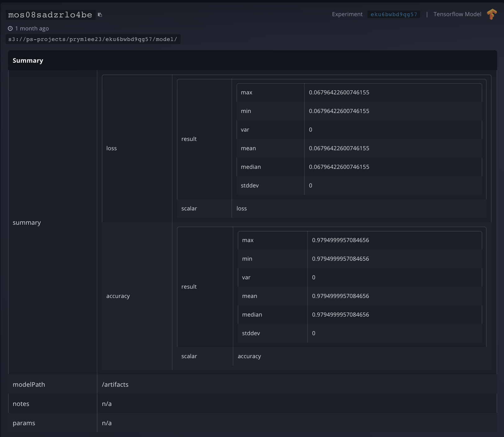Select the loss max value 0.06796422600746155
504x437 pixels.
339,92
